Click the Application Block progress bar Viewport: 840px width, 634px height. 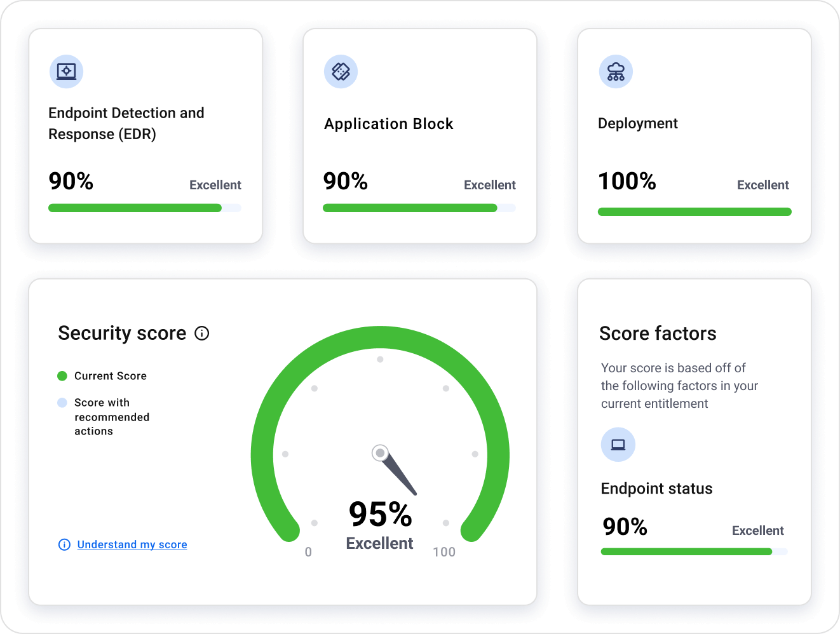pyautogui.click(x=419, y=208)
